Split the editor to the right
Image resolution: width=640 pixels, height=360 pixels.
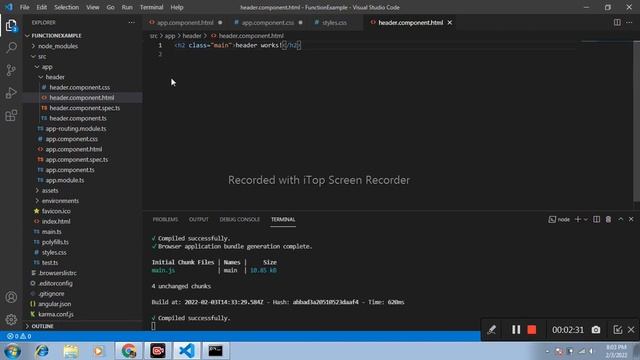[x=617, y=22]
